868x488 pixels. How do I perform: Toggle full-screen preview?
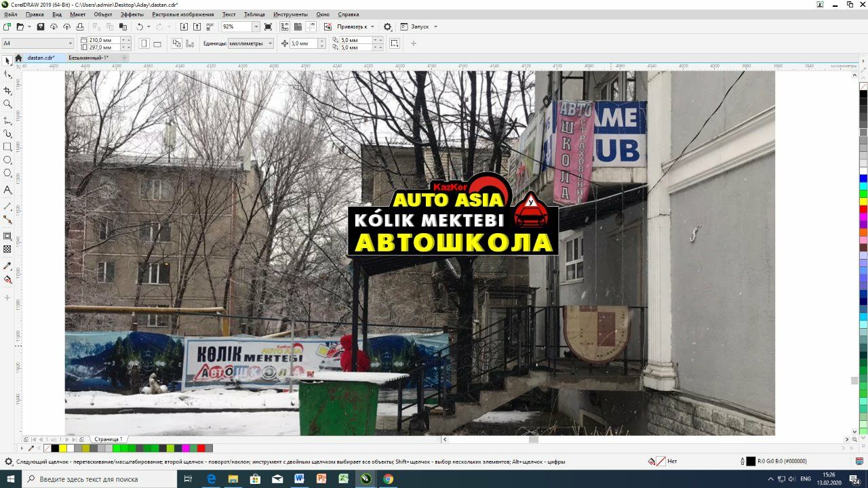[269, 26]
